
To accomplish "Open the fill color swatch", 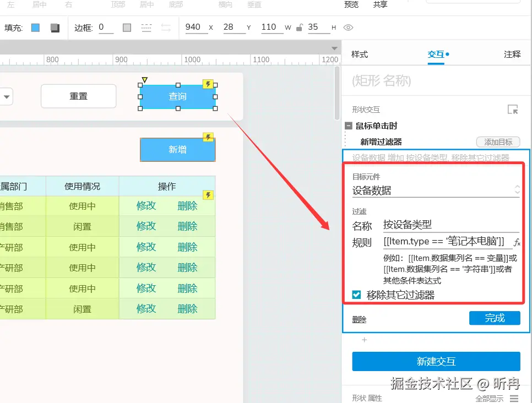I will [35, 28].
